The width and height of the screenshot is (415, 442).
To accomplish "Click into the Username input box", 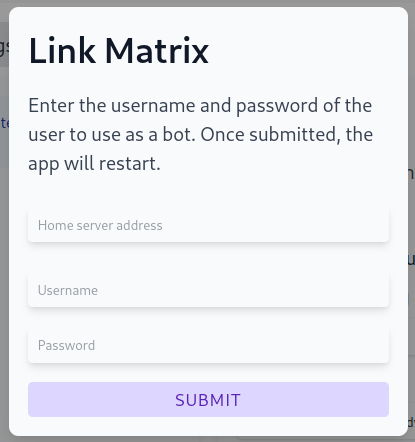I will pyautogui.click(x=208, y=290).
